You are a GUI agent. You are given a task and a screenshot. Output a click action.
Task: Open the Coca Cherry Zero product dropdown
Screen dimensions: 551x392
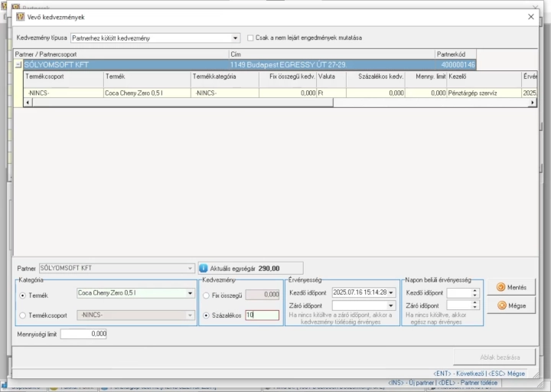(190, 293)
